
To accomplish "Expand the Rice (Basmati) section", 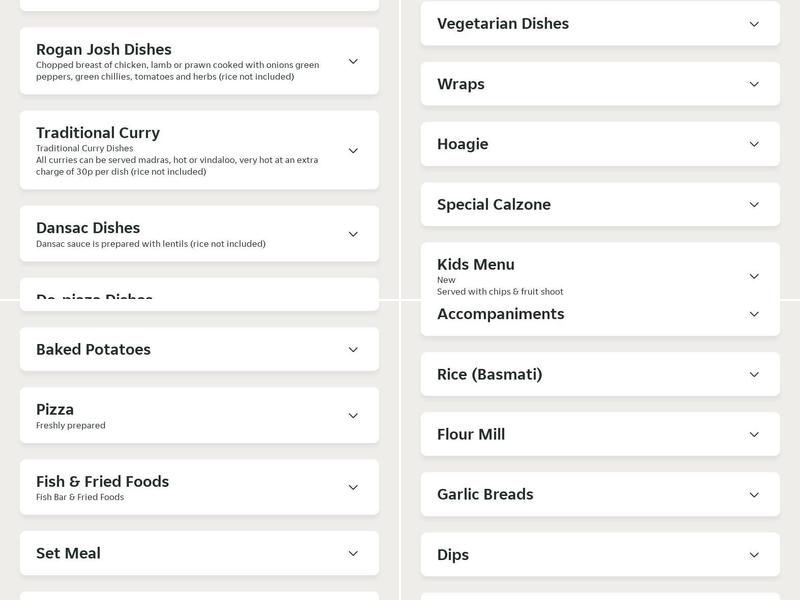I will click(x=598, y=374).
